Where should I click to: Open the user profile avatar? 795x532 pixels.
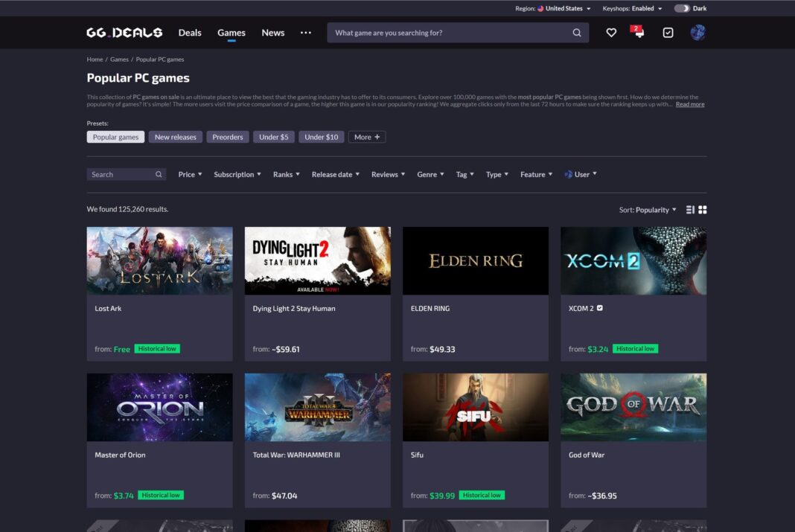[697, 33]
